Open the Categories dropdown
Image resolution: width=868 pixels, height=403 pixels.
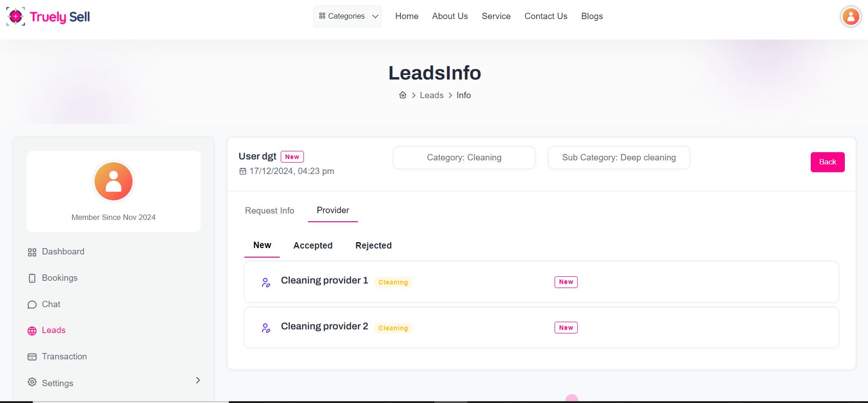click(x=347, y=16)
